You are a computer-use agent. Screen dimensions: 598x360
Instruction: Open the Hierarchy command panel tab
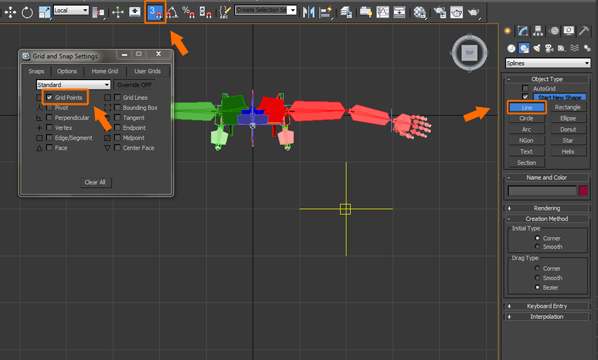tap(538, 31)
